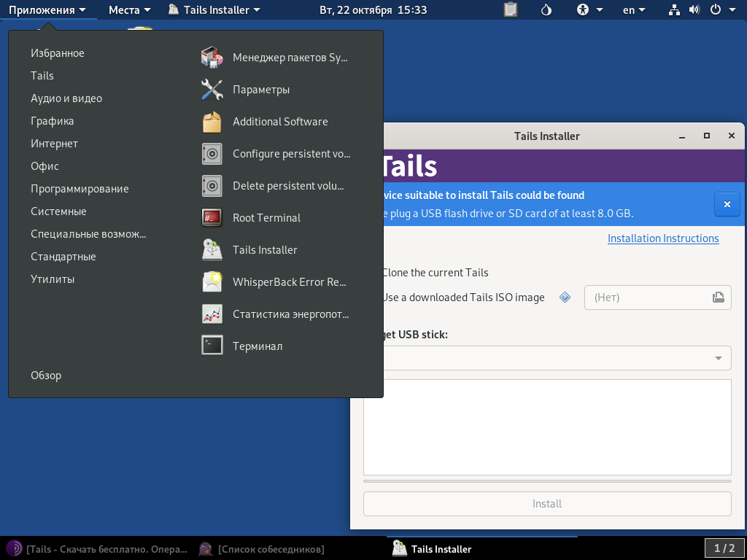This screenshot has height=560, width=747.
Task: Open the Installation Instructions link
Action: (663, 238)
